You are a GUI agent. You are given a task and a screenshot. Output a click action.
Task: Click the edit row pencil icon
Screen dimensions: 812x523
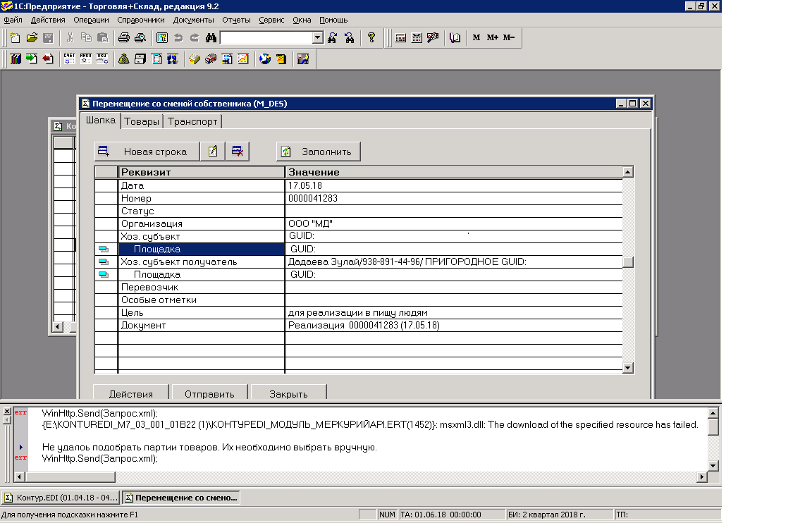tap(213, 152)
